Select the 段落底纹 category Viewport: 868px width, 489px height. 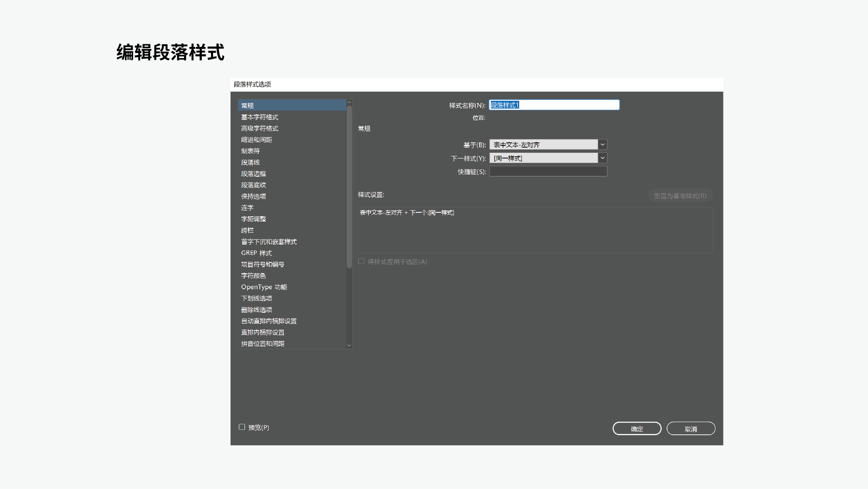coord(292,185)
